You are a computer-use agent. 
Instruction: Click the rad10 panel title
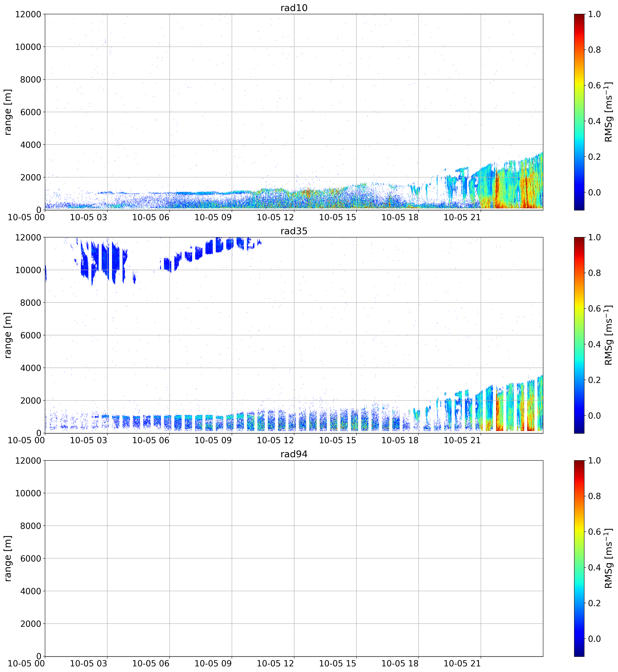294,8
